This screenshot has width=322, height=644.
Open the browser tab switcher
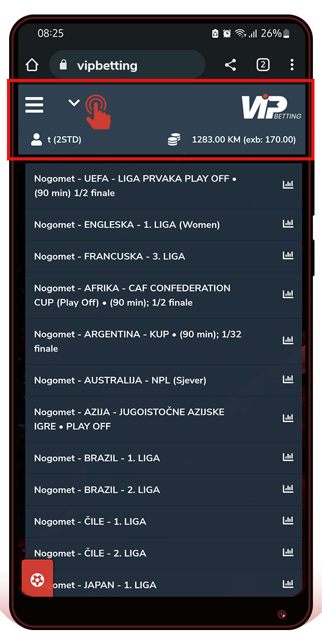(262, 65)
